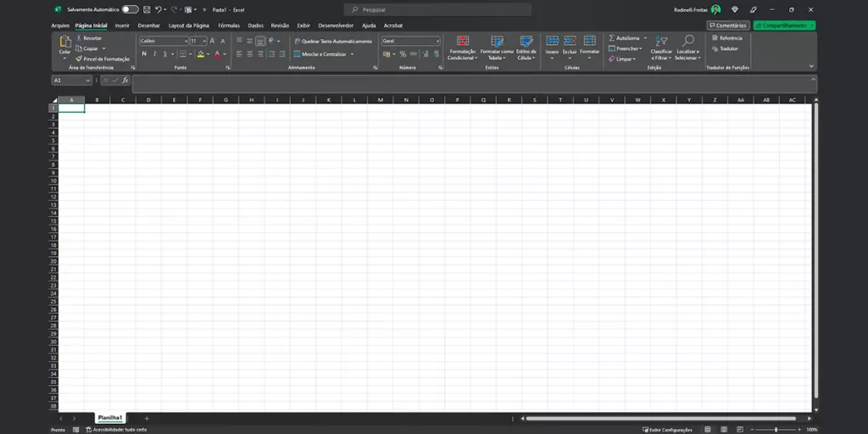Open Formatar como Tabela gallery
This screenshot has width=868, height=434.
[x=497, y=48]
